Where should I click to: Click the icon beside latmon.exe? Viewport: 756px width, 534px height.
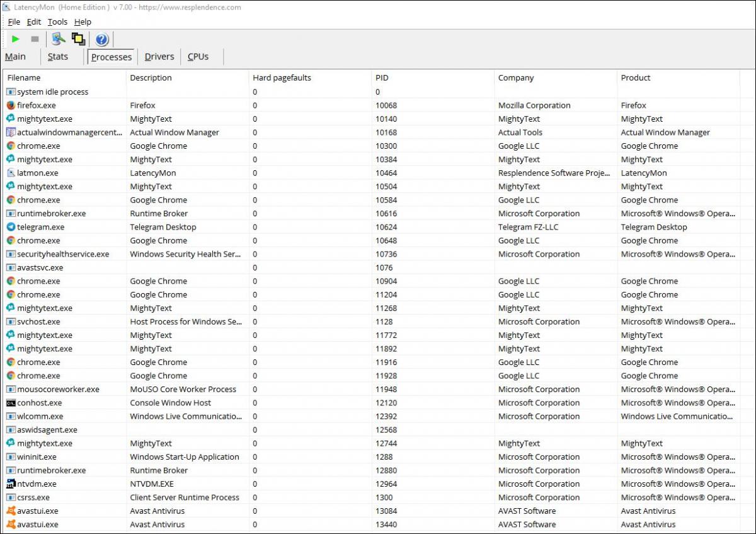click(11, 173)
